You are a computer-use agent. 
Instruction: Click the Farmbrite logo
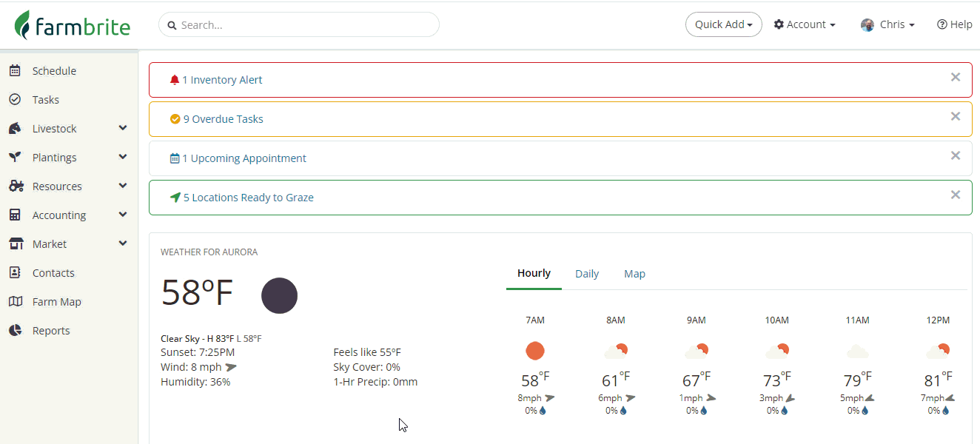click(x=73, y=25)
